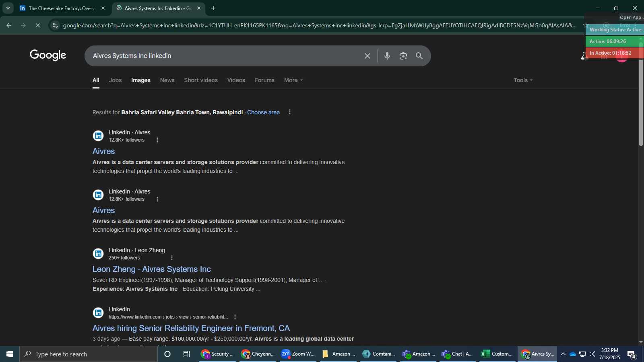Open Comtani taskbar application
Screen dimensions: 644x362
(378, 354)
